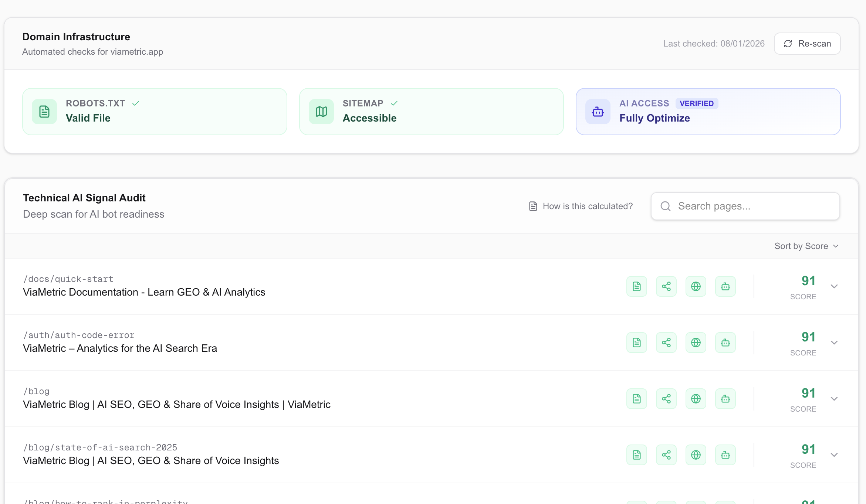
Task: Click bot signal icon for /blog/state-of-ai-search-2025
Action: (x=725, y=455)
